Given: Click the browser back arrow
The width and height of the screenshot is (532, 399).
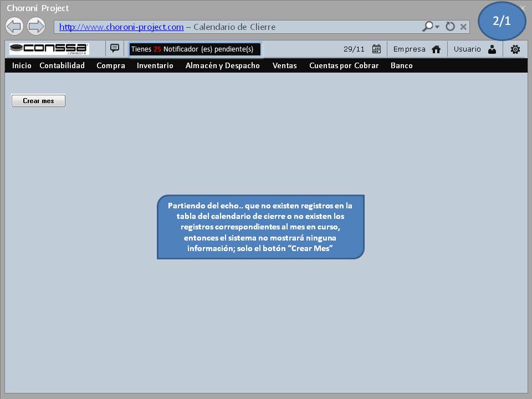Looking at the screenshot, I should (14, 26).
